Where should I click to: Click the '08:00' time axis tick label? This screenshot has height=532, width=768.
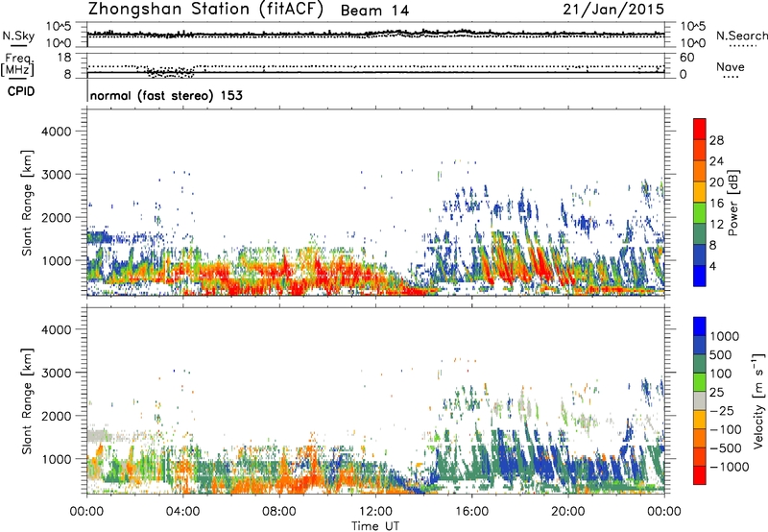click(x=279, y=512)
